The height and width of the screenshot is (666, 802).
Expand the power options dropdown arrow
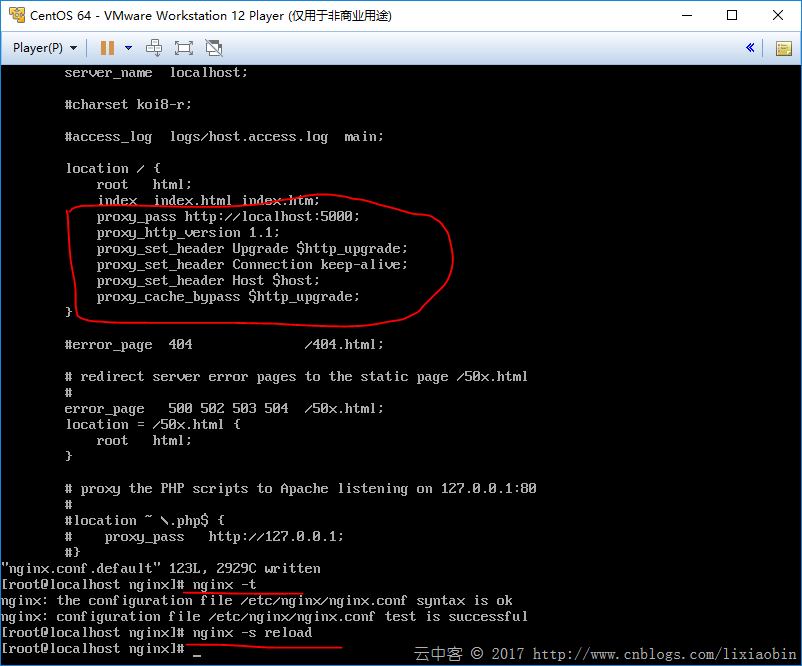tap(128, 48)
